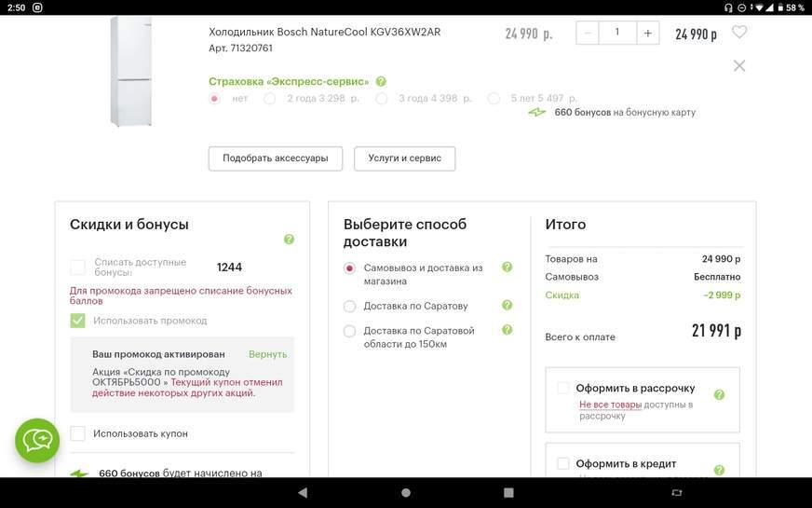Screen dimensions: 812x508
Task: Click the Вернуть promo code link
Action: coord(267,354)
